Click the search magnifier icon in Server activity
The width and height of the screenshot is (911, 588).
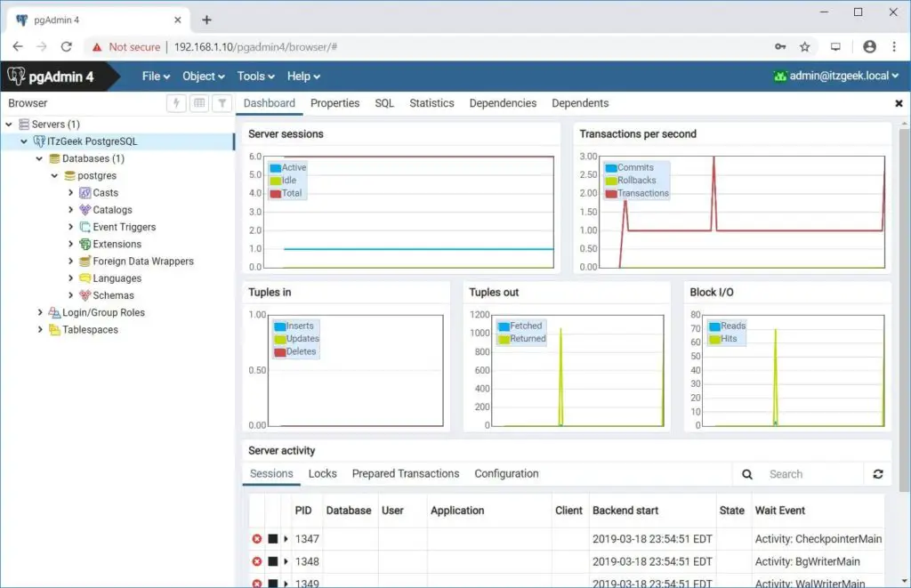coord(747,474)
